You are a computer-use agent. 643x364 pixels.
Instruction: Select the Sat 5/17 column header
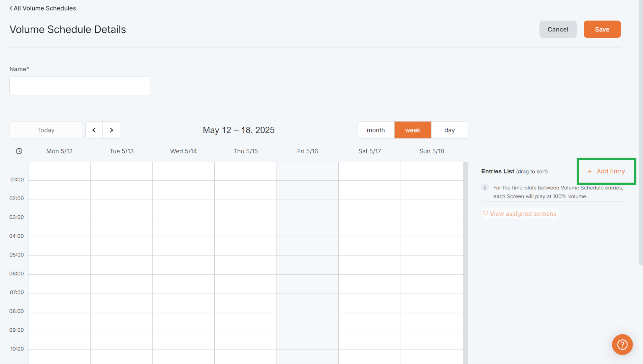(x=369, y=151)
